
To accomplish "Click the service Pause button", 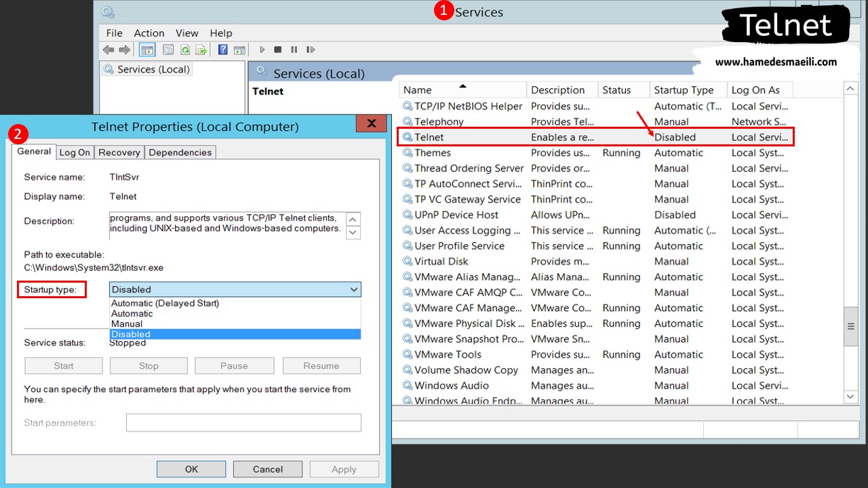I will point(234,366).
